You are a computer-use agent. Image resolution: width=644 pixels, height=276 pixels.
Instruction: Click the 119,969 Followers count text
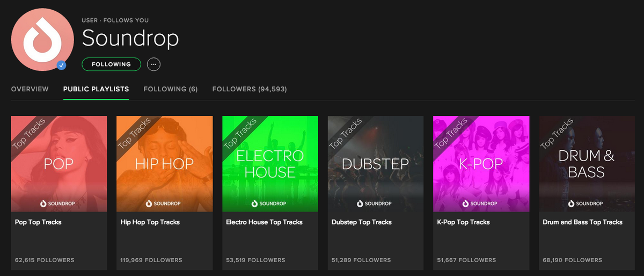point(151,260)
